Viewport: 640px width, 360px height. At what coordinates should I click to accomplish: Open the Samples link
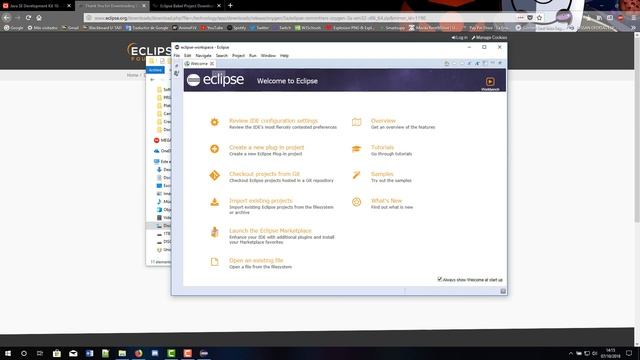point(382,174)
